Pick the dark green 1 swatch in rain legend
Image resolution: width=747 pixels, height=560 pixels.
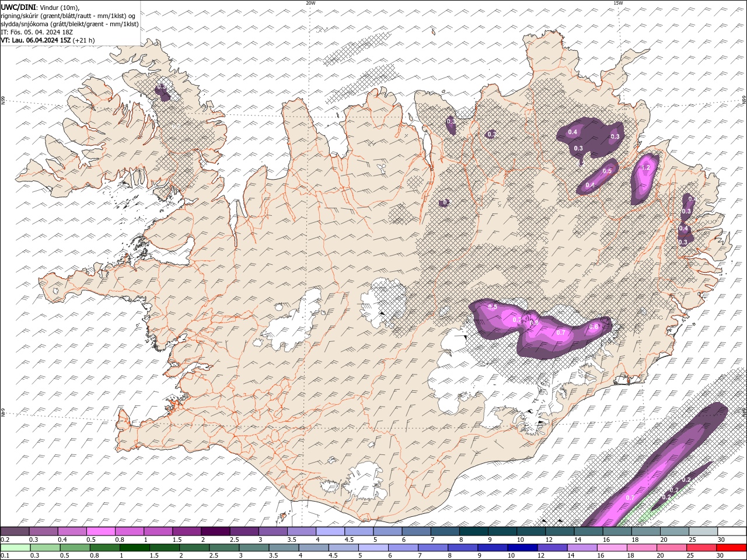pos(134,548)
